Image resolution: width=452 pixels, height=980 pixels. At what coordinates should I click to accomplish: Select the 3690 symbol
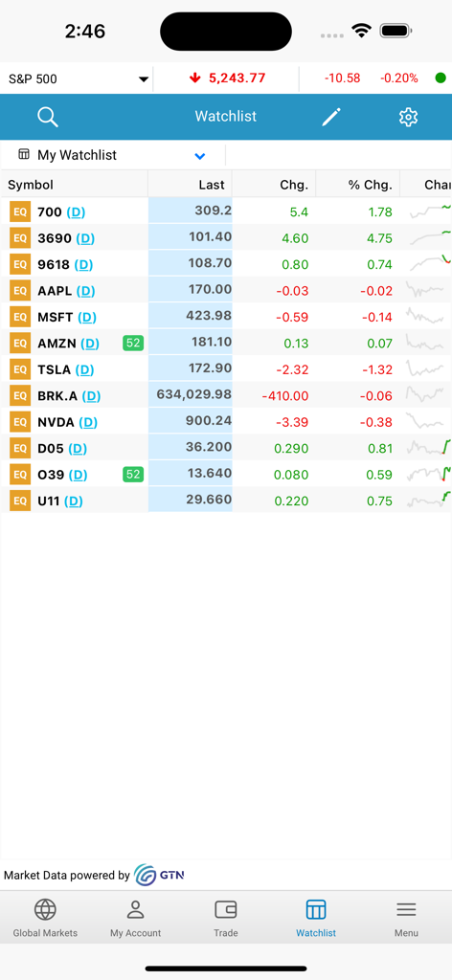click(54, 238)
